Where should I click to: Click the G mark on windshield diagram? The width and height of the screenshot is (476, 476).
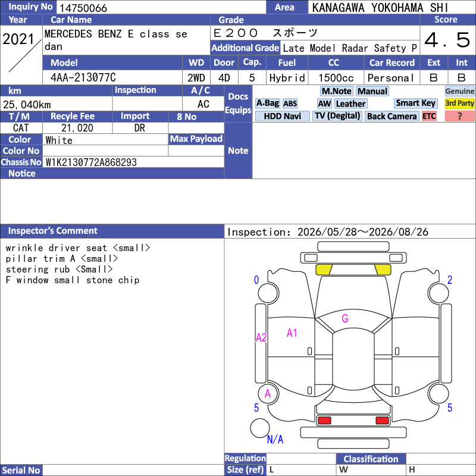(345, 318)
